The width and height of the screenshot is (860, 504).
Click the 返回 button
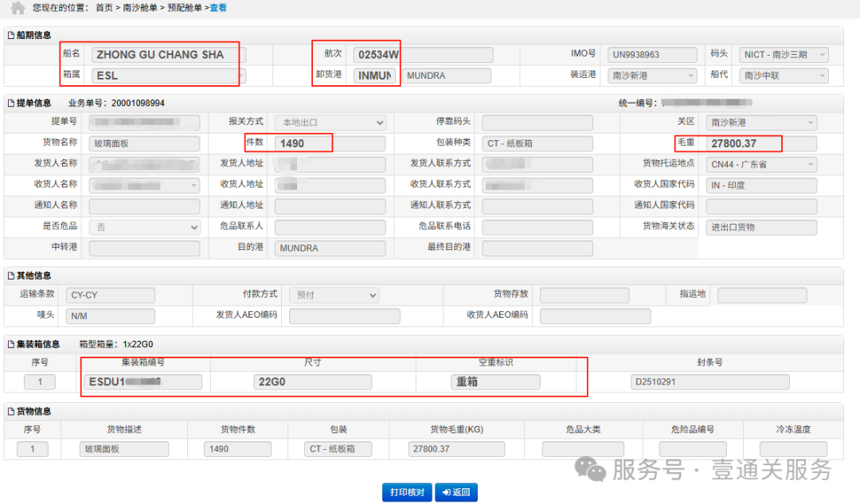pos(456,492)
